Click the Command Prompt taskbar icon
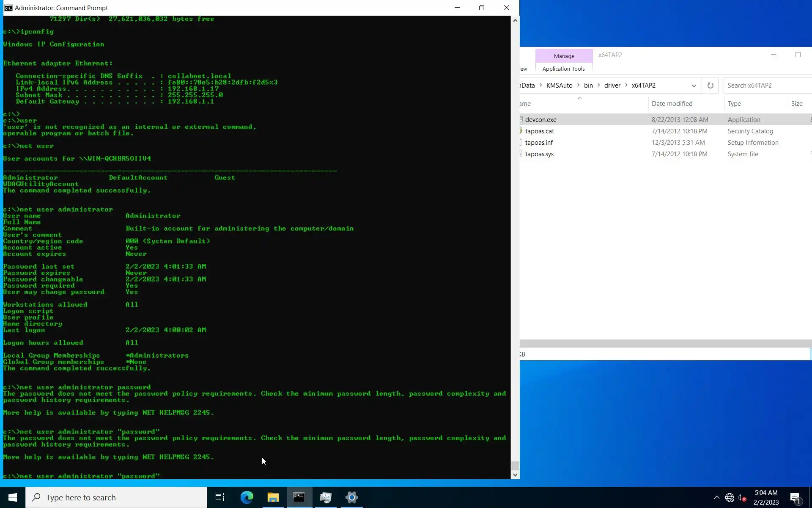Screen dimensions: 812x508 299,497
